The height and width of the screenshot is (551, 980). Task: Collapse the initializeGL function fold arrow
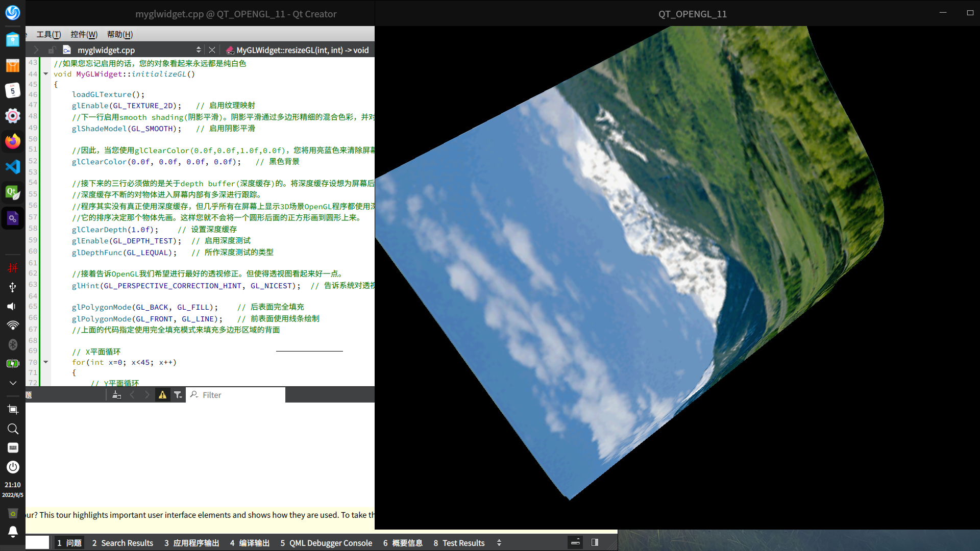tap(46, 74)
